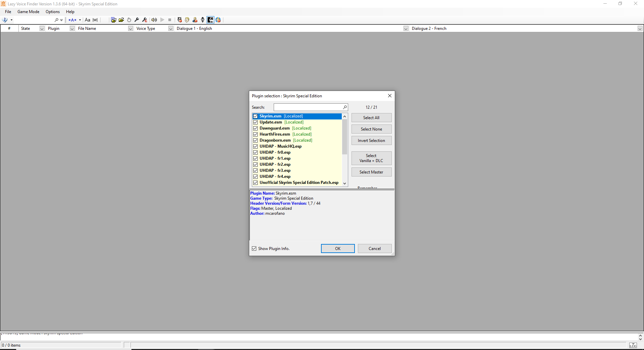
Task: Expand Dialogue 1 - English filter dropdown
Action: (x=406, y=29)
